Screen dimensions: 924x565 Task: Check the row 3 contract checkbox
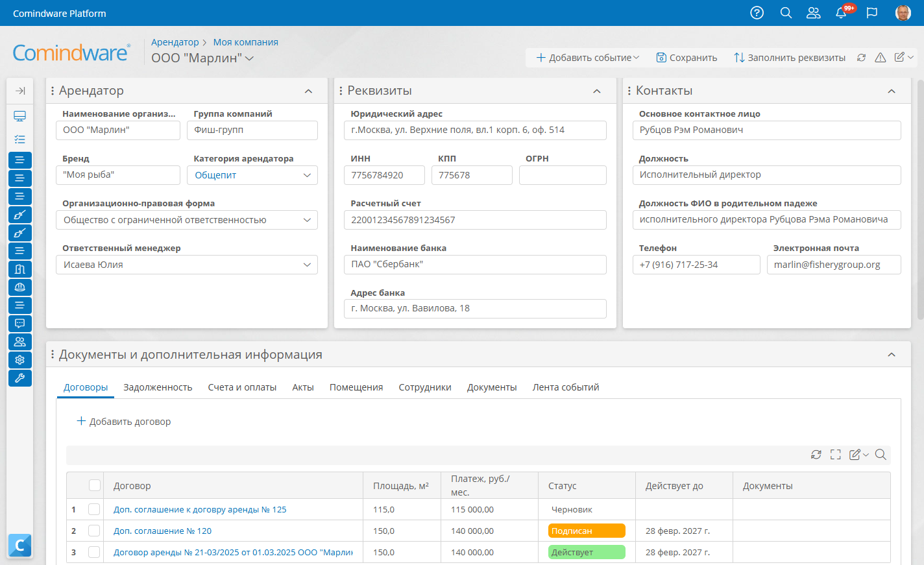tap(94, 553)
